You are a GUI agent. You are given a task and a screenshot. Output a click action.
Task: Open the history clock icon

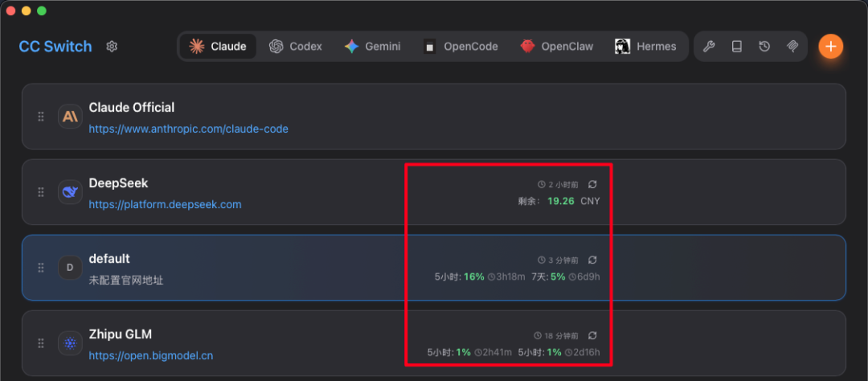pos(764,47)
